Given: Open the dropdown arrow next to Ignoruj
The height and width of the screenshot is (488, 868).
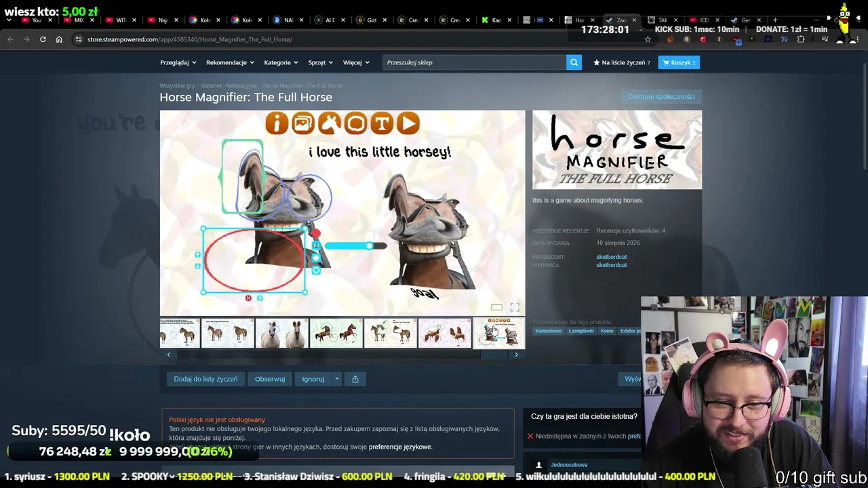Looking at the screenshot, I should coord(336,379).
